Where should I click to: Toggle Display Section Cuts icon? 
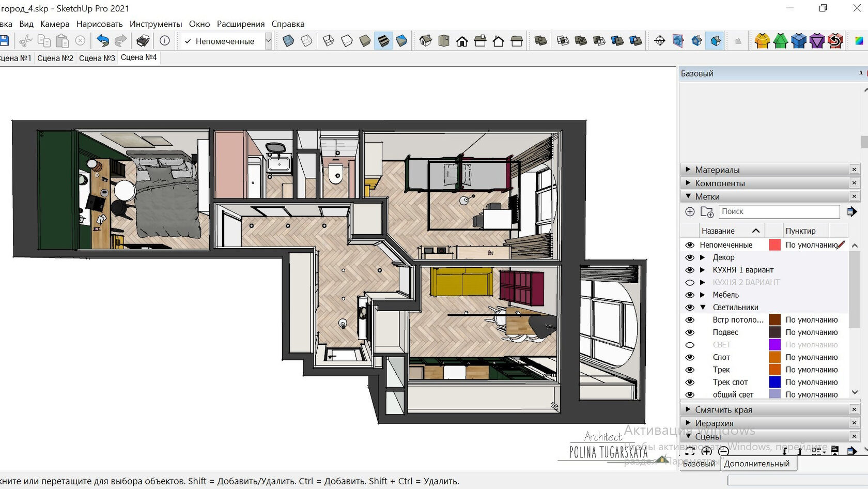pyautogui.click(x=696, y=41)
